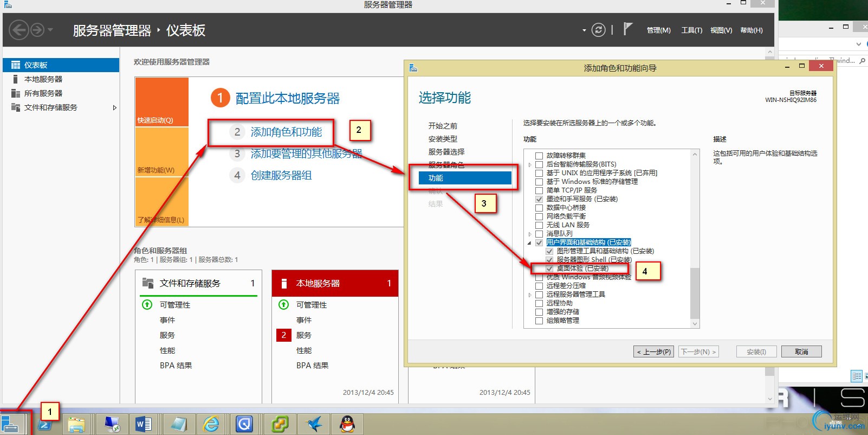Click the 本地服务器 red tile icon
Image resolution: width=868 pixels, height=435 pixels.
tap(283, 283)
